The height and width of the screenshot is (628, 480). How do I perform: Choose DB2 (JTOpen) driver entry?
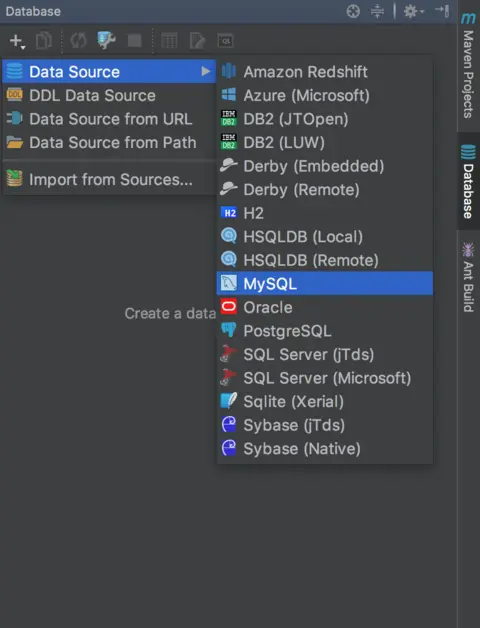click(325, 119)
